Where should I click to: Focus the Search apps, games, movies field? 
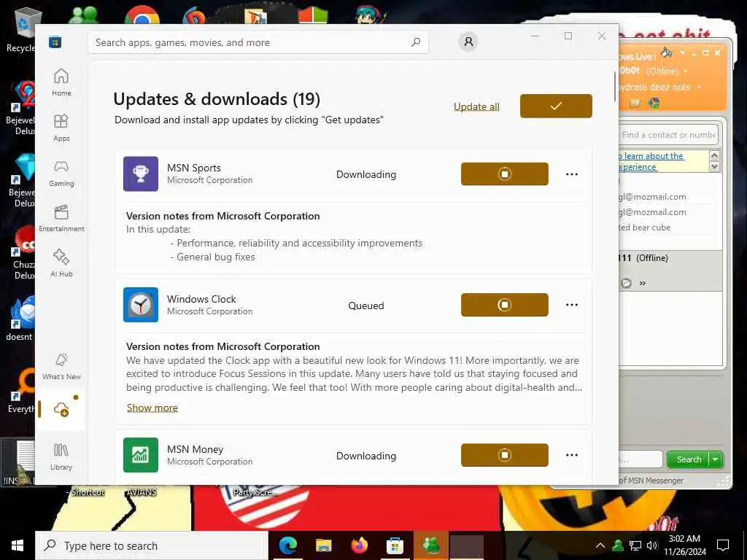coord(258,42)
